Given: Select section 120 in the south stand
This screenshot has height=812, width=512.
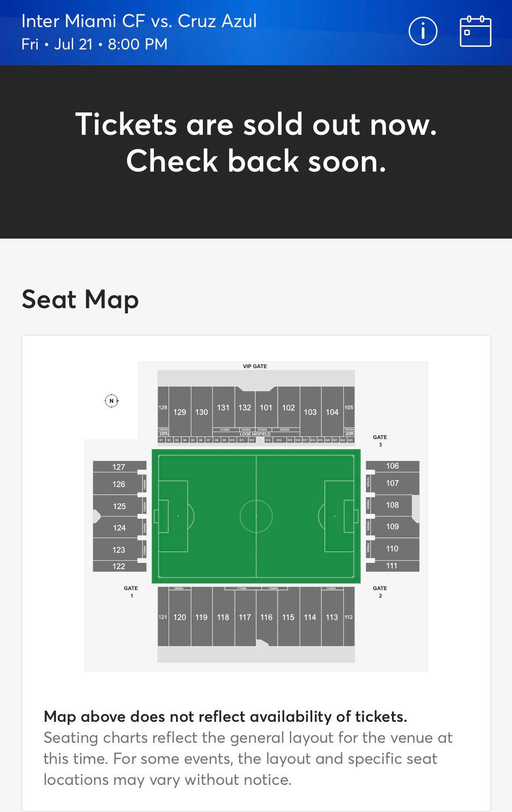Looking at the screenshot, I should click(180, 617).
